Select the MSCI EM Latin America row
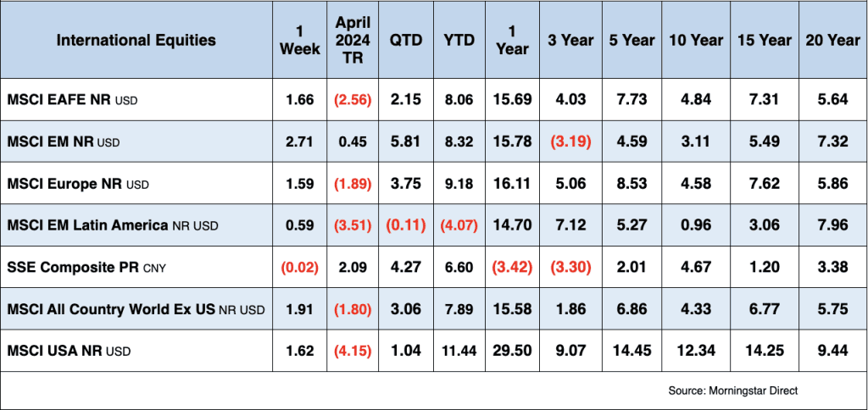 (113, 224)
